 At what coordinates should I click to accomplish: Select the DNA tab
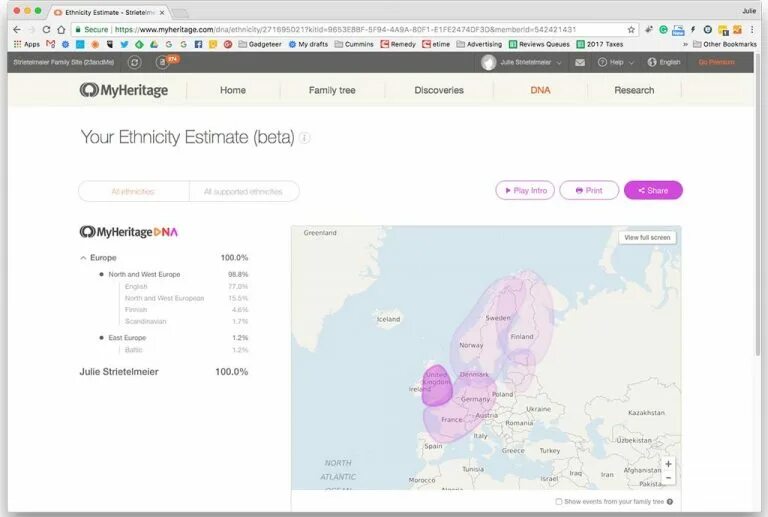[x=540, y=90]
